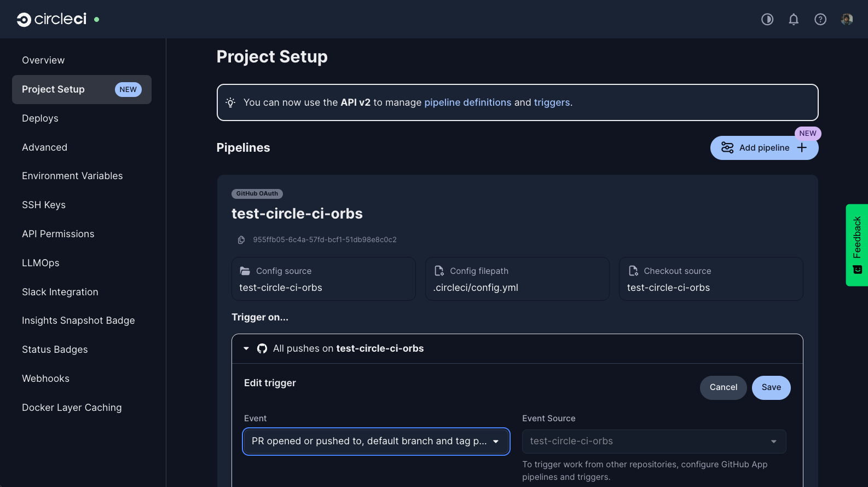Screen dimensions: 868x487
Task: Click the Config source card
Action: point(323,279)
